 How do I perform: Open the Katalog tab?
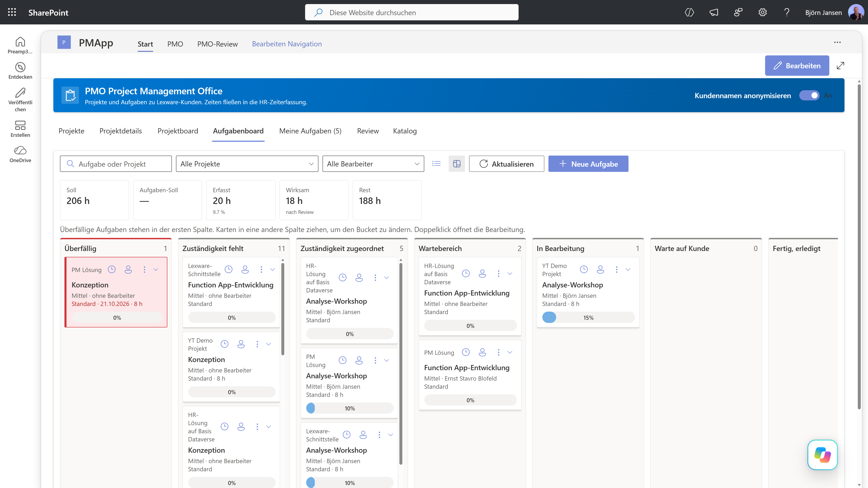405,131
